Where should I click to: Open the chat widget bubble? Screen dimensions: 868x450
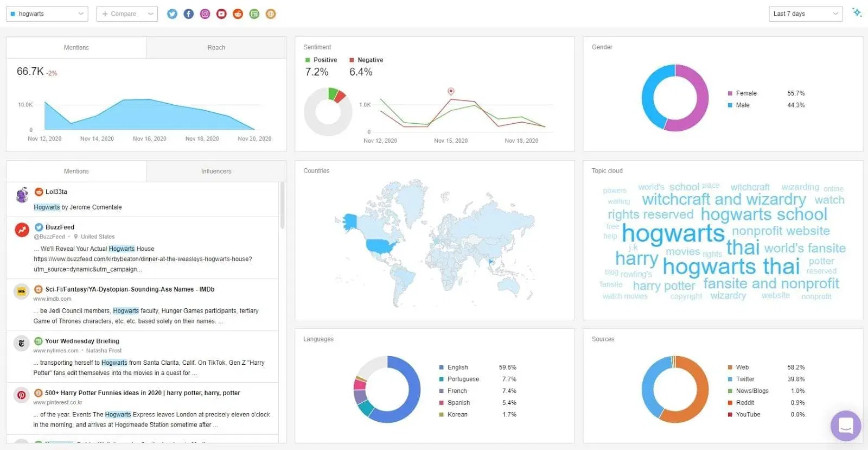(x=845, y=426)
